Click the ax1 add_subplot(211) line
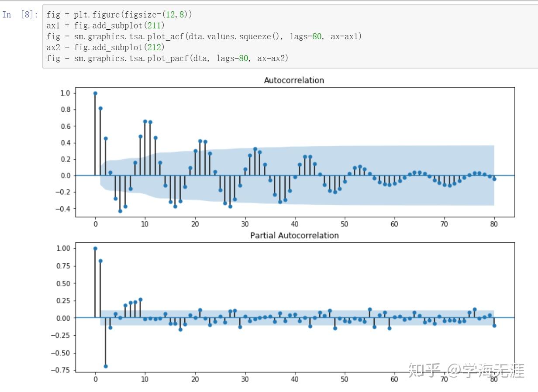Screen dimensions: 538x392 click(x=105, y=25)
